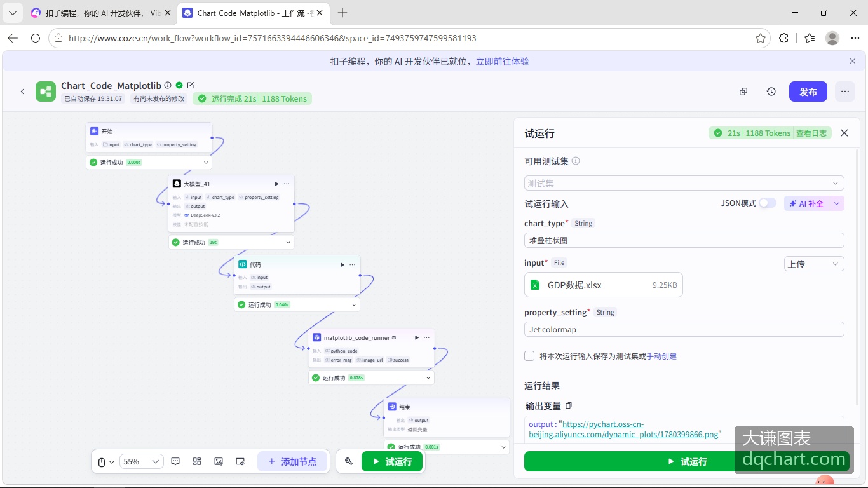Click the wide 试运行 button in the panel
Image resolution: width=868 pixels, height=488 pixels.
point(688,461)
